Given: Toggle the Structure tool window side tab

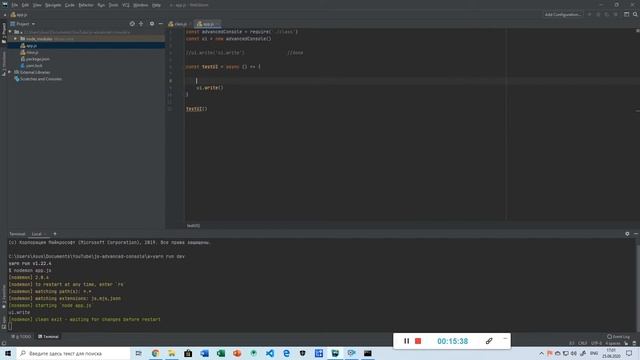Looking at the screenshot, I should [x=4, y=63].
